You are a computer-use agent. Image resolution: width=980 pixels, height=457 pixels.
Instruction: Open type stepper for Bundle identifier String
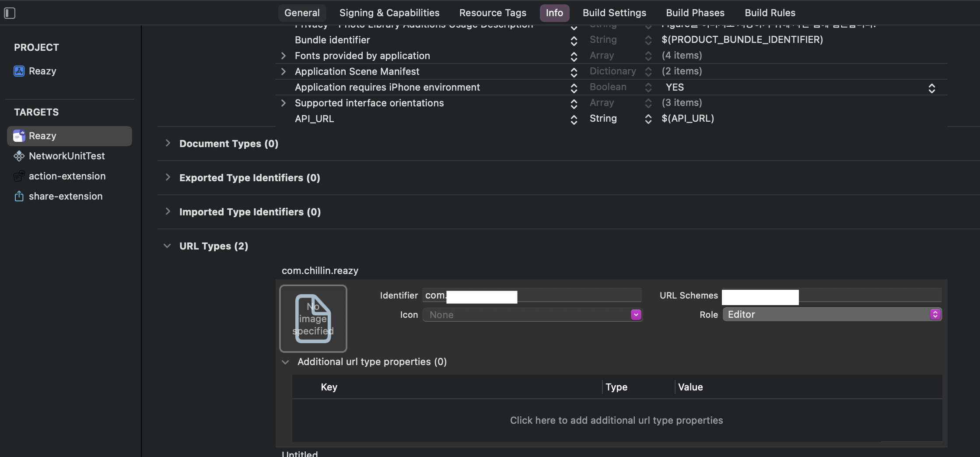(648, 40)
